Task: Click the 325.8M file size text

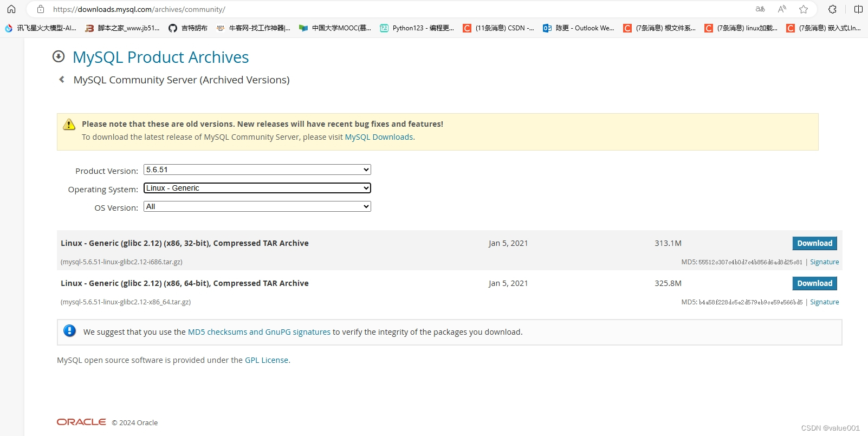Action: pos(668,283)
